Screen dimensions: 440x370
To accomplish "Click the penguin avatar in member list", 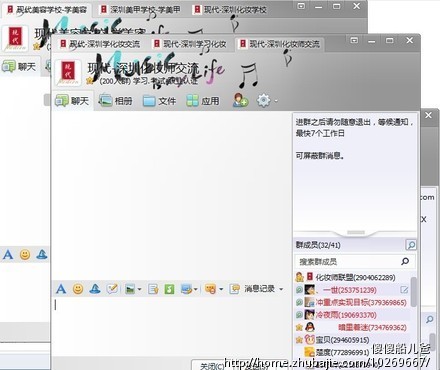I will pos(310,327).
